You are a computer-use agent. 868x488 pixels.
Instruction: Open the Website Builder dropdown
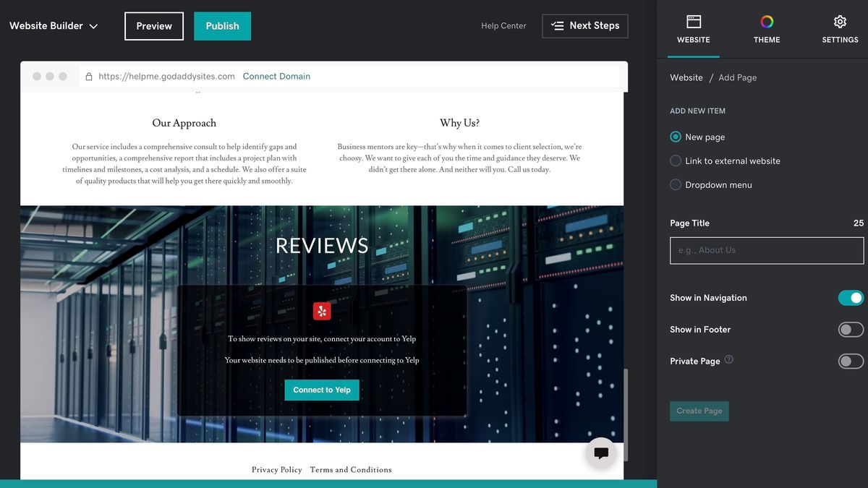pos(54,25)
